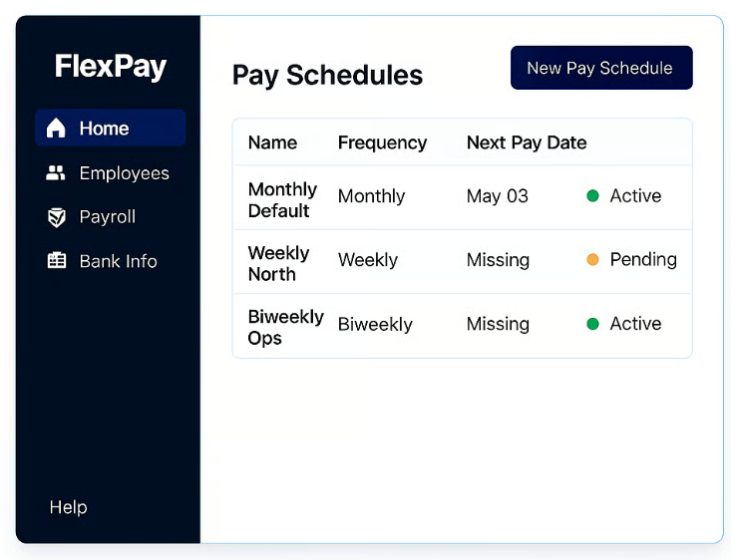The width and height of the screenshot is (731, 560).
Task: Open the Weekly North schedule
Action: (278, 263)
